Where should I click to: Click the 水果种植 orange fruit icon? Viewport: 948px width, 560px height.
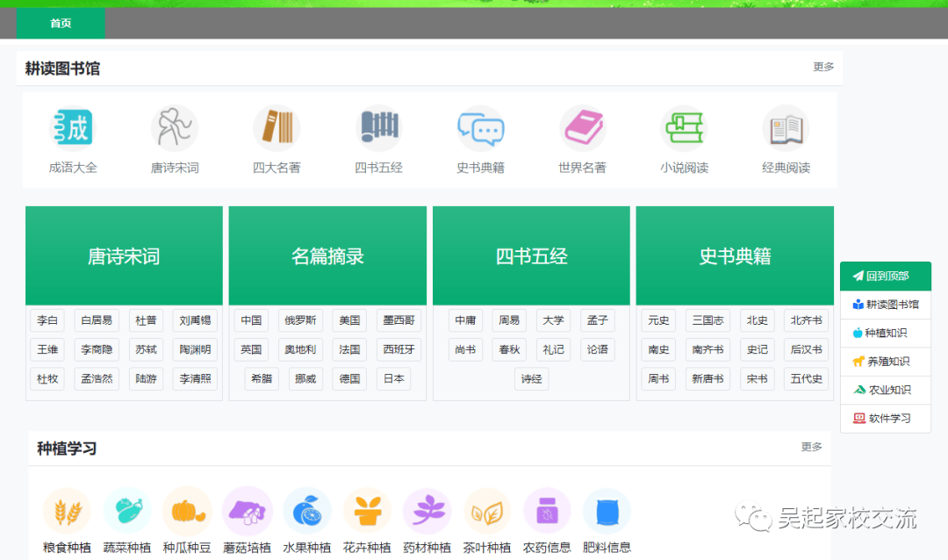tap(307, 512)
